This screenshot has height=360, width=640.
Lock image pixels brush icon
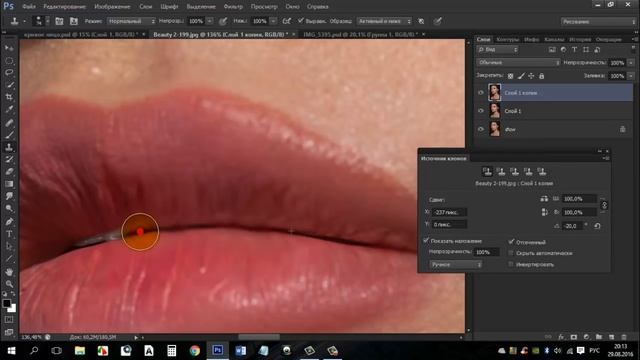(x=521, y=76)
